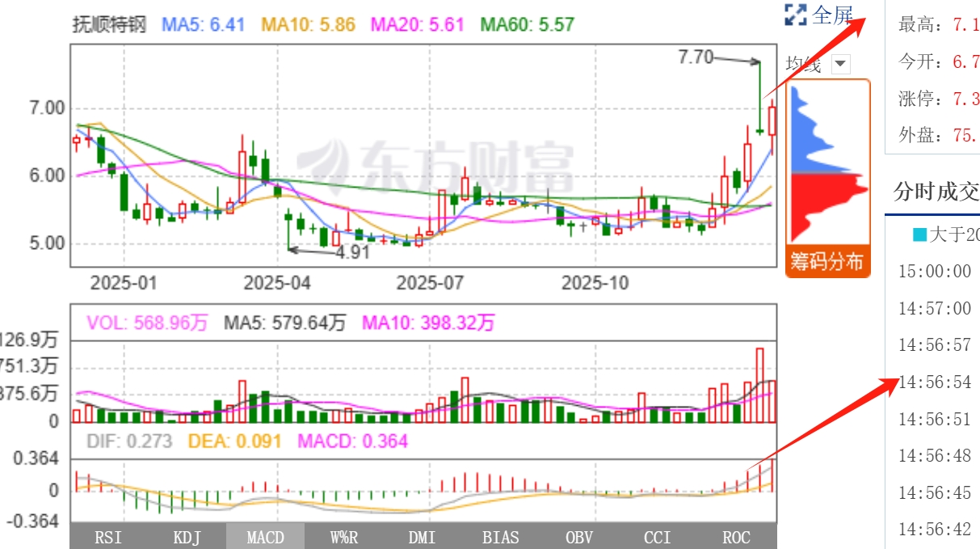Click the cyan 大于 legend square
This screenshot has width=980, height=549.
click(919, 235)
